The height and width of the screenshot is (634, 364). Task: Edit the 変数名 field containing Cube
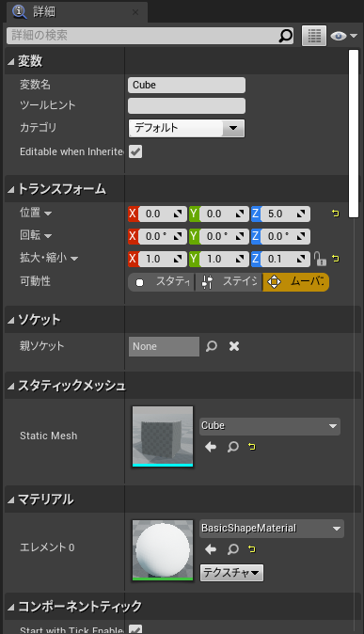tap(186, 85)
